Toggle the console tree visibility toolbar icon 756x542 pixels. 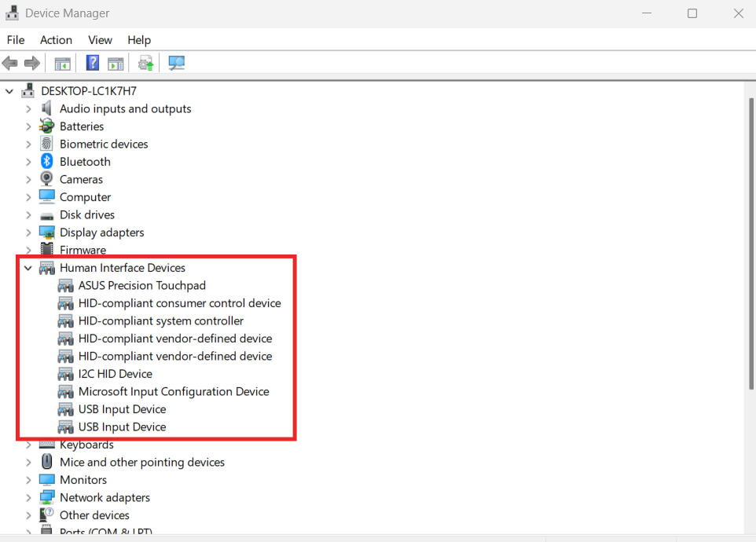click(x=62, y=63)
